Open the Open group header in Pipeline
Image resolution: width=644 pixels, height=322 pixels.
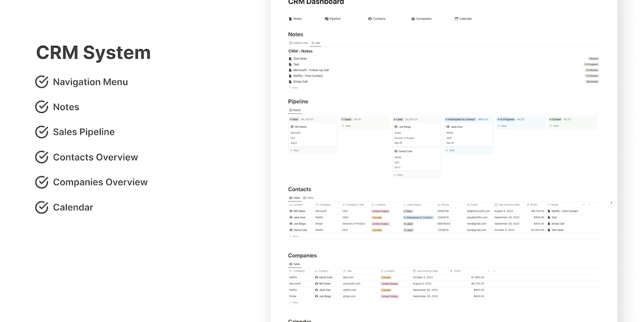click(347, 119)
